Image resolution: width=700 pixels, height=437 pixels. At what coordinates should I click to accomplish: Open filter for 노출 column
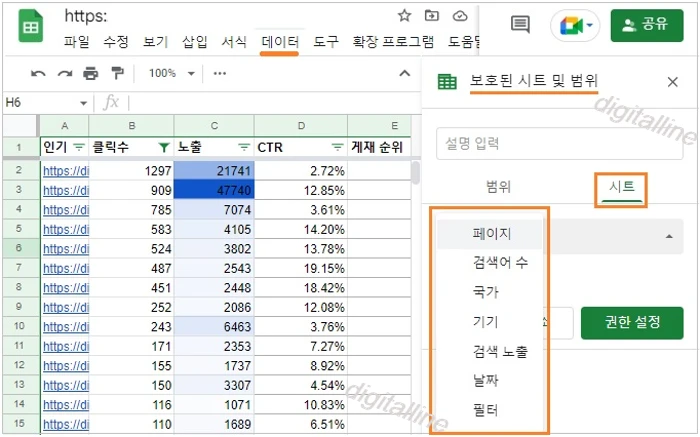(244, 147)
